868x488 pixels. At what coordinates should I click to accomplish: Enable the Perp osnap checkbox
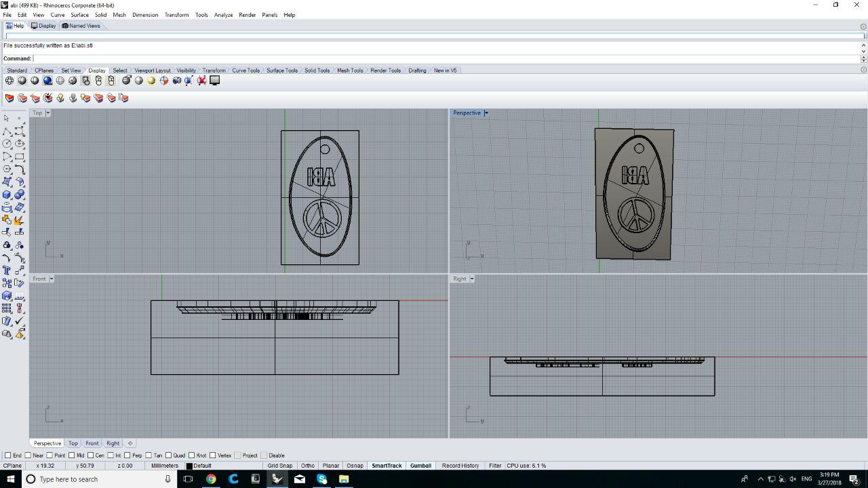pyautogui.click(x=127, y=455)
